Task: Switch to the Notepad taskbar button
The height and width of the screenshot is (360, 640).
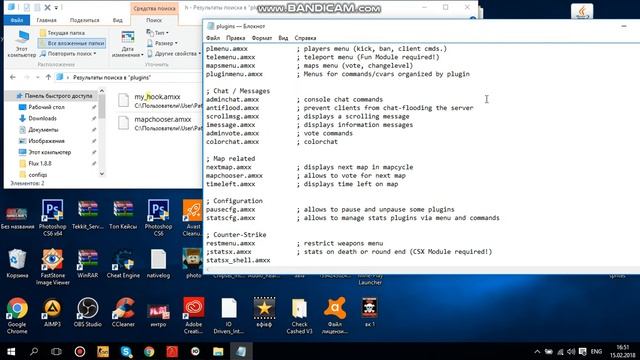Action: pos(241,351)
